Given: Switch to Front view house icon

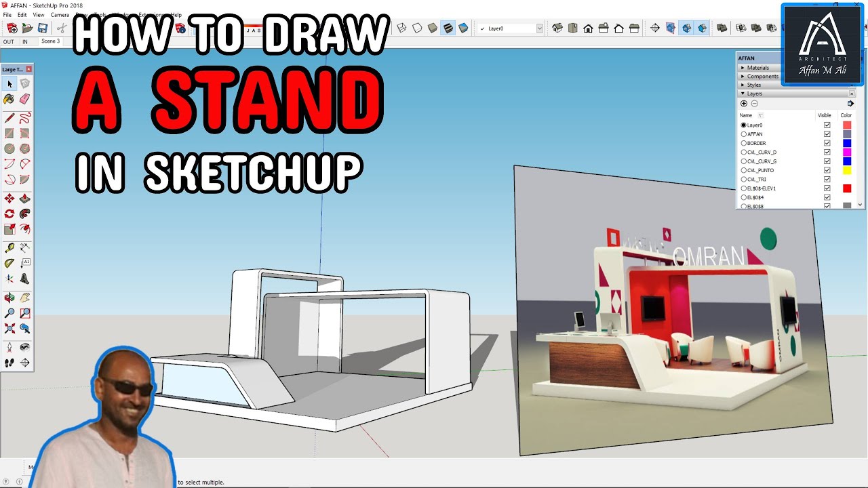Looking at the screenshot, I should 588,28.
